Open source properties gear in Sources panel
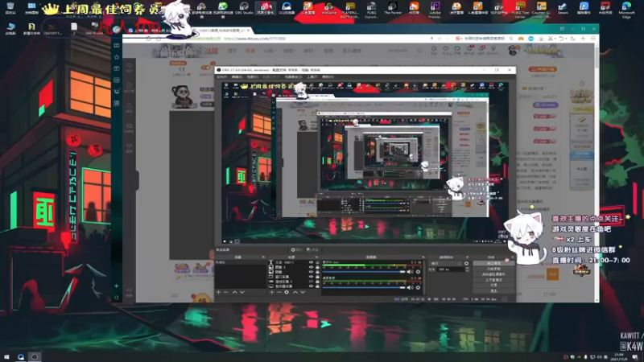The image size is (644, 362). (287, 292)
